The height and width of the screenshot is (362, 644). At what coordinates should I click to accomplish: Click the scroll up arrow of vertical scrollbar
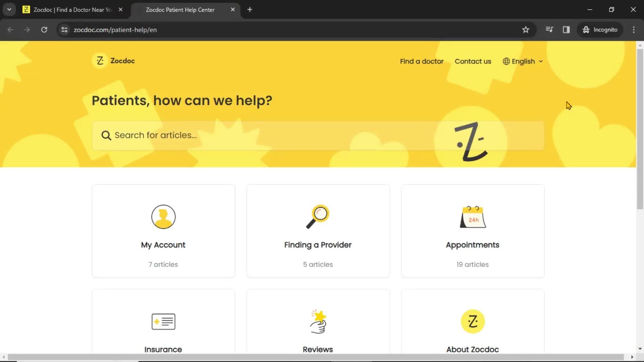click(x=640, y=45)
